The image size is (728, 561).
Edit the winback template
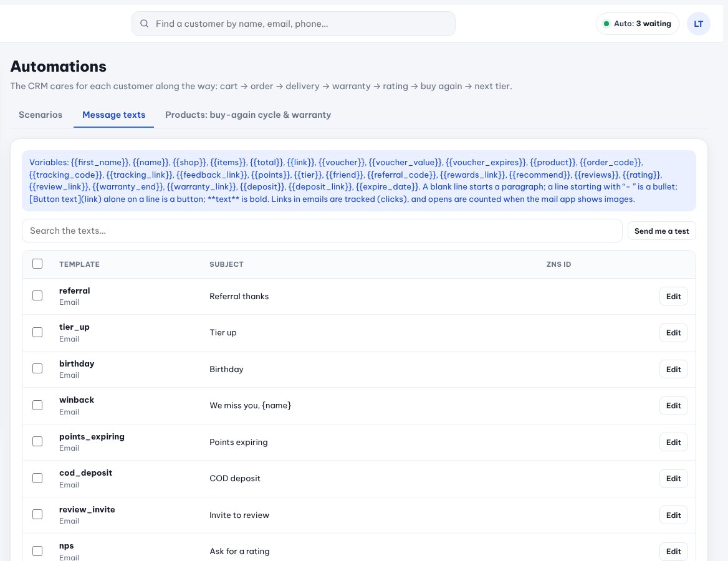673,405
